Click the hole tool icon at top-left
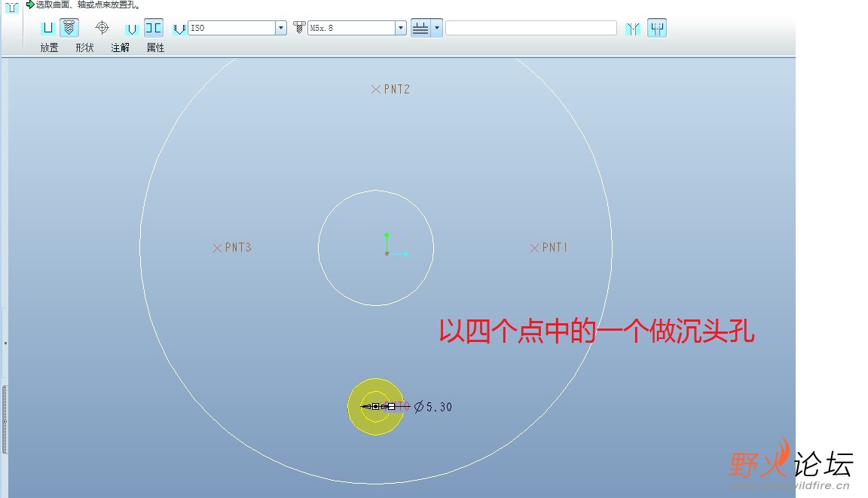This screenshot has width=868, height=498. coord(11,8)
